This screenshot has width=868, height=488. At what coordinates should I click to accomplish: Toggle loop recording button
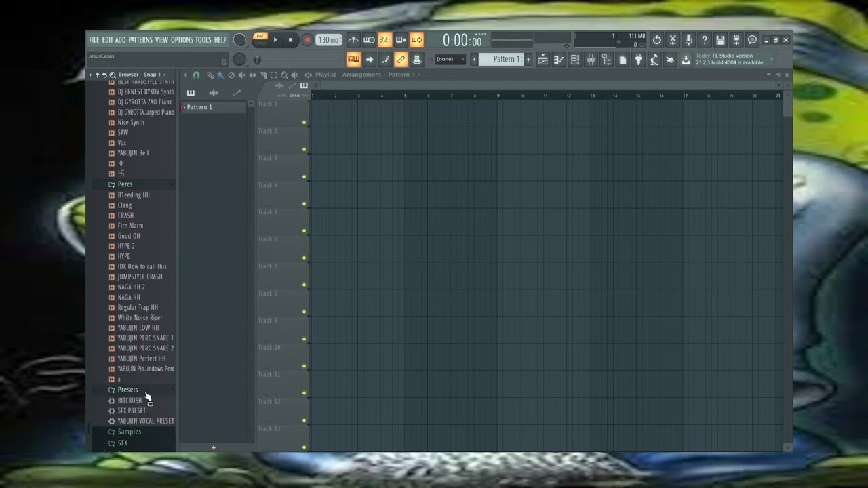(x=416, y=40)
